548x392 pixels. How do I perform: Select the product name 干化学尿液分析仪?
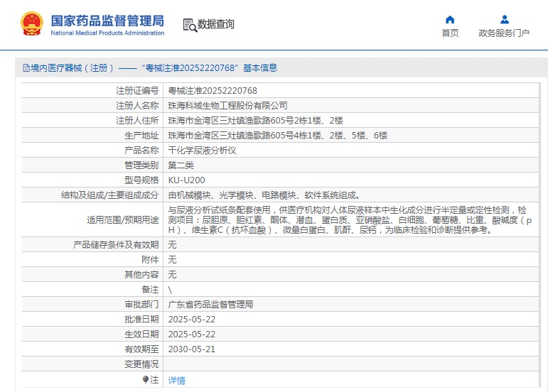coord(202,151)
